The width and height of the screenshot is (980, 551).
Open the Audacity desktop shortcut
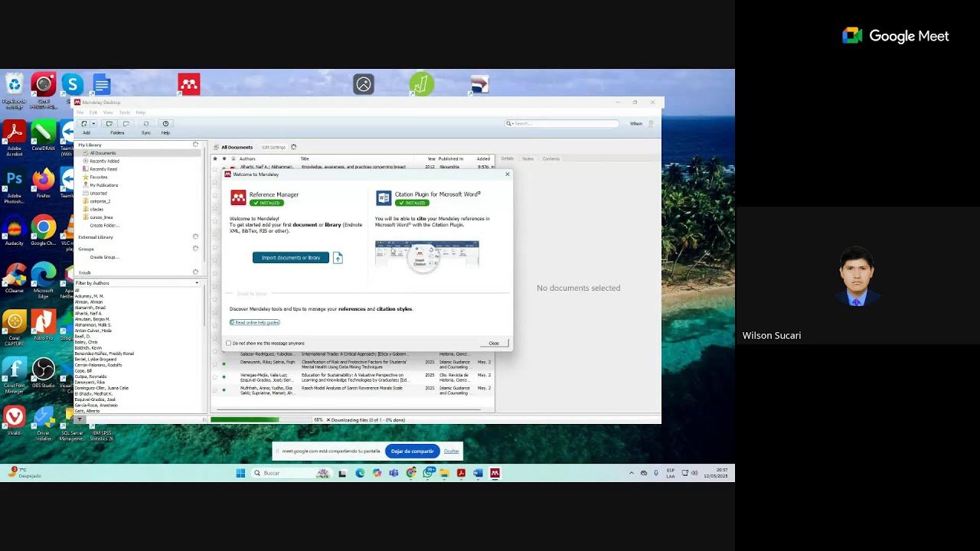[x=14, y=230]
